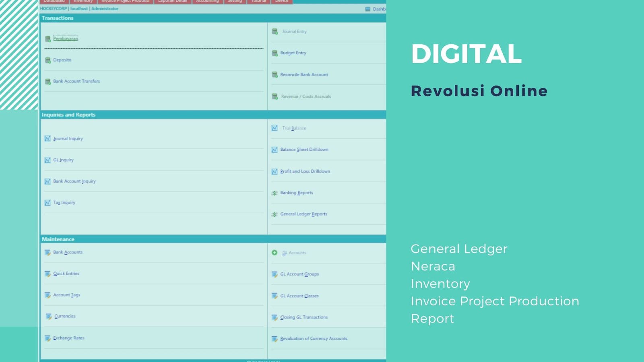Image resolution: width=644 pixels, height=362 pixels.
Task: Click the green GL Accounts icon
Action: [x=275, y=253]
